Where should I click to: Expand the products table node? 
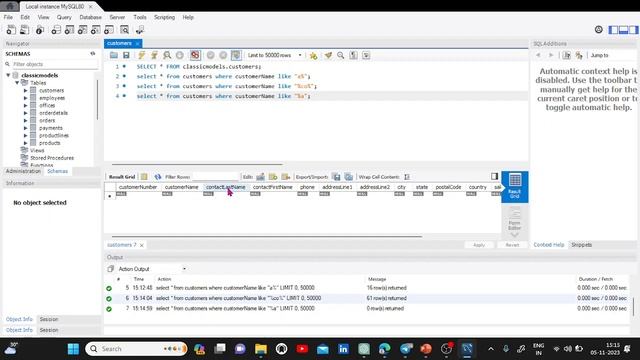26,143
